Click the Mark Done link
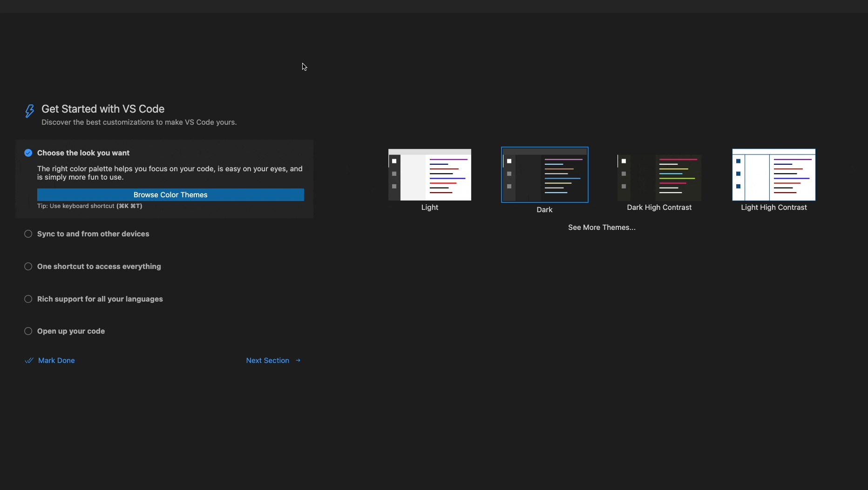The image size is (868, 490). tap(56, 361)
